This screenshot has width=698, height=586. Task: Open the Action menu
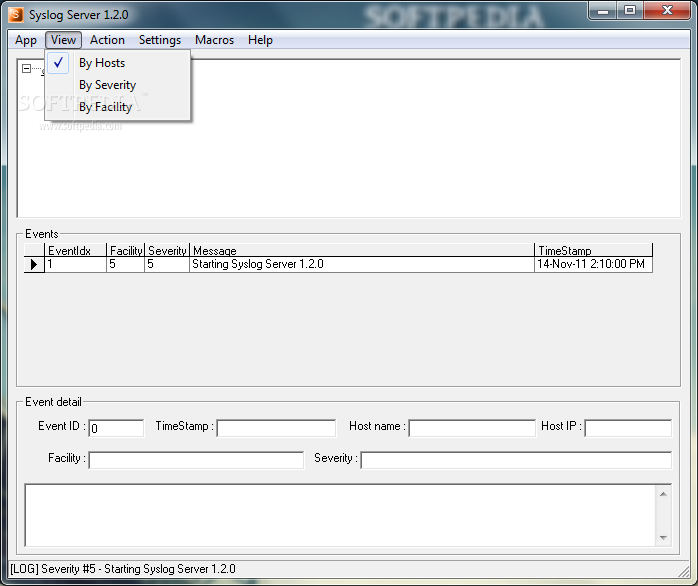pos(107,40)
